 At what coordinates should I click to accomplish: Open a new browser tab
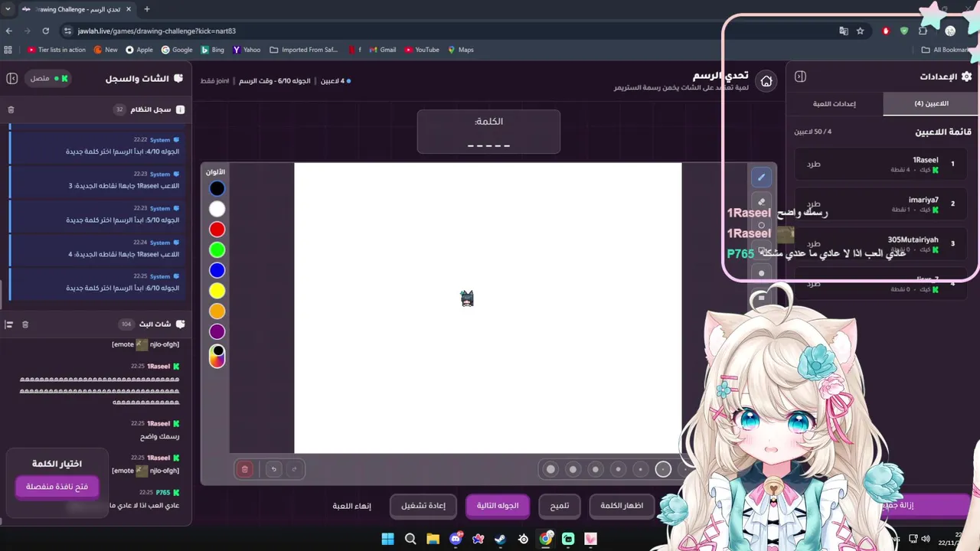[146, 9]
